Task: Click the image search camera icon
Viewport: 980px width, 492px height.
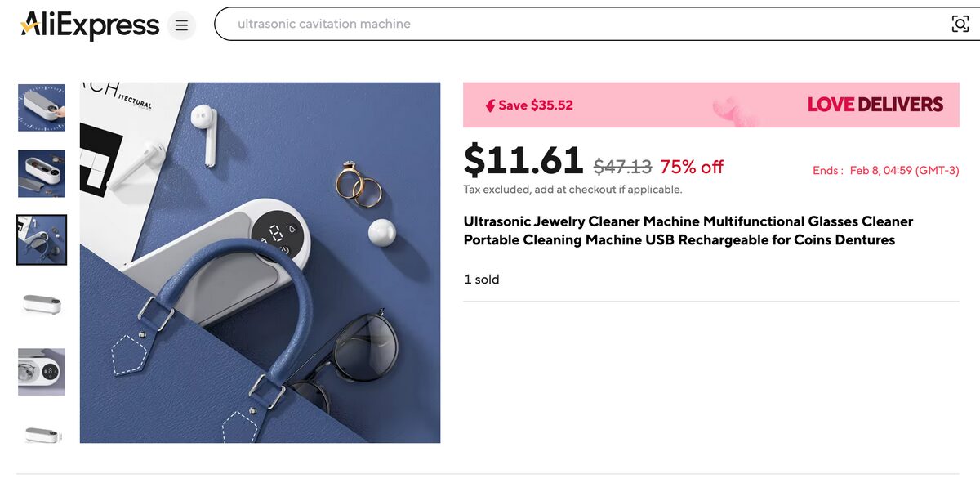Action: pos(960,24)
